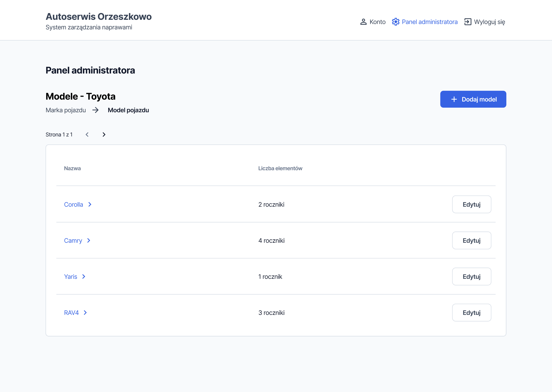Screen dimensions: 552x392
Task: Select the '1 rocznik' cell
Action: coord(270,277)
